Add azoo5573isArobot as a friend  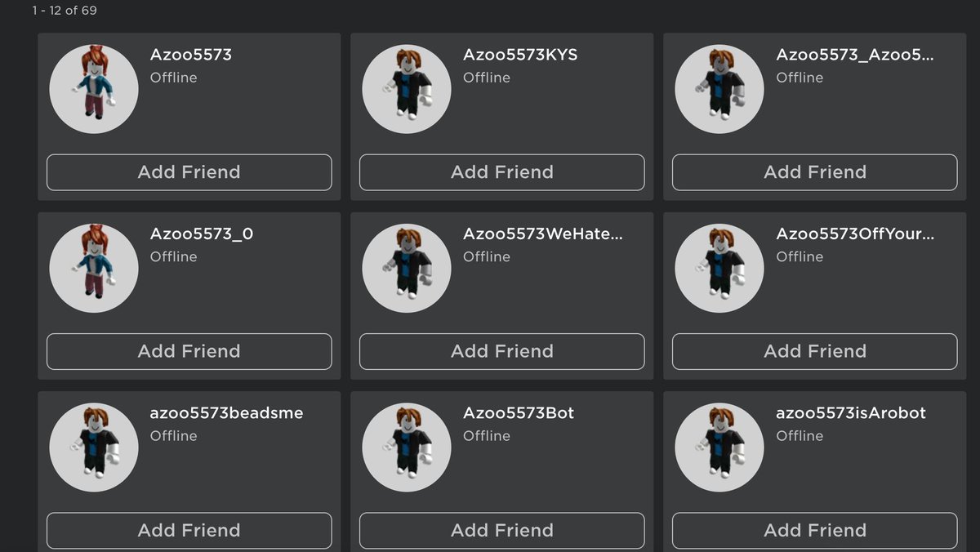tap(815, 531)
